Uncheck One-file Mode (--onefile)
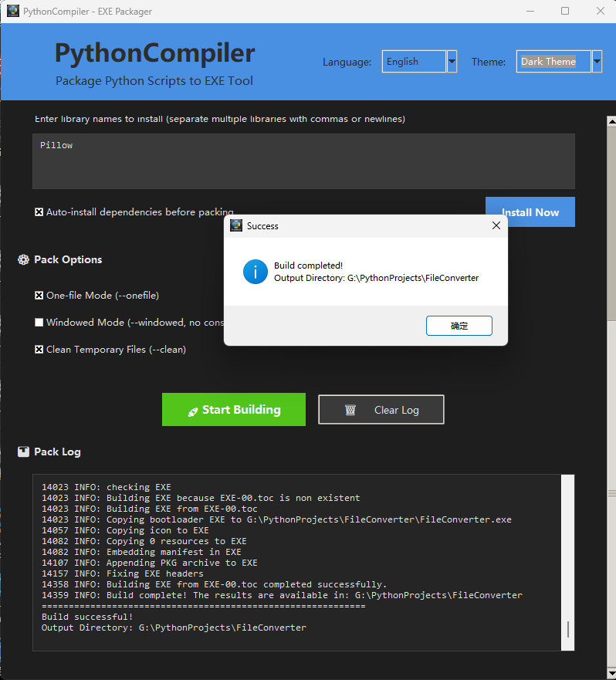Viewport: 616px width, 680px height. [x=39, y=296]
